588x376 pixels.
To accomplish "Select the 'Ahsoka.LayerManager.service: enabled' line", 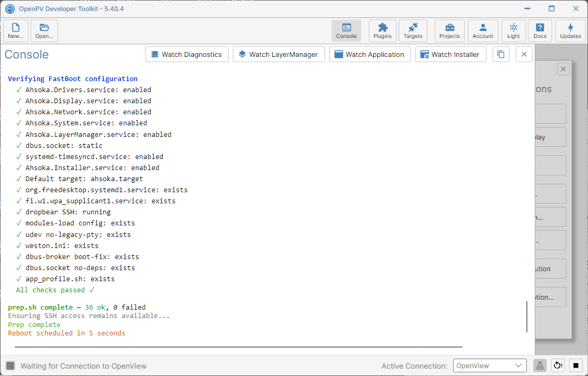I will click(94, 135).
